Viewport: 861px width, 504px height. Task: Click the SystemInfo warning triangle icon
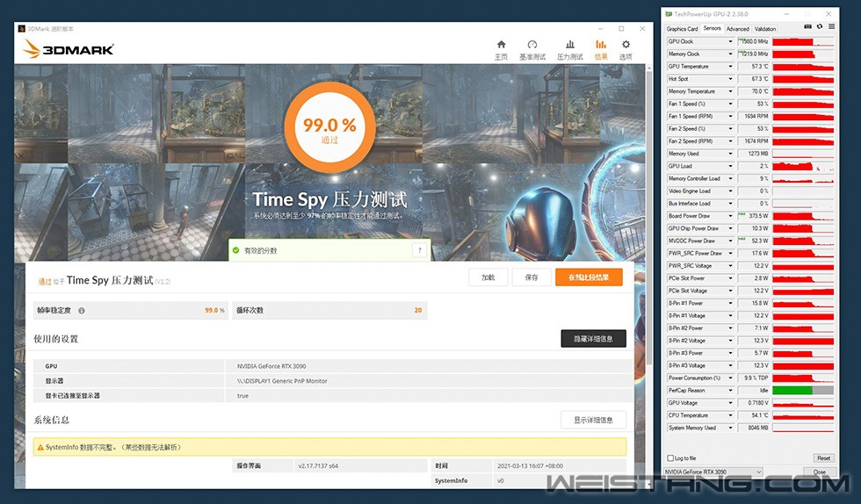[40, 448]
